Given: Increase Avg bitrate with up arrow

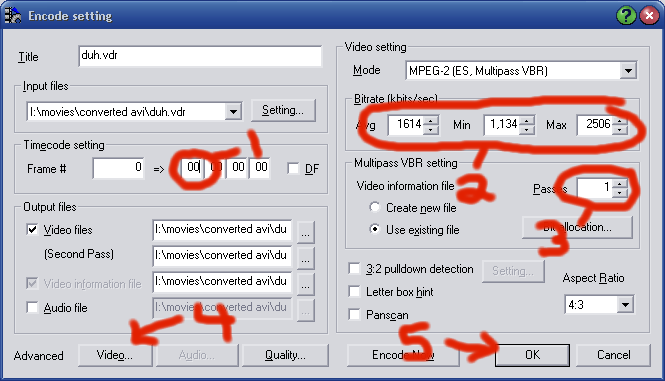Looking at the screenshot, I should tap(431, 120).
